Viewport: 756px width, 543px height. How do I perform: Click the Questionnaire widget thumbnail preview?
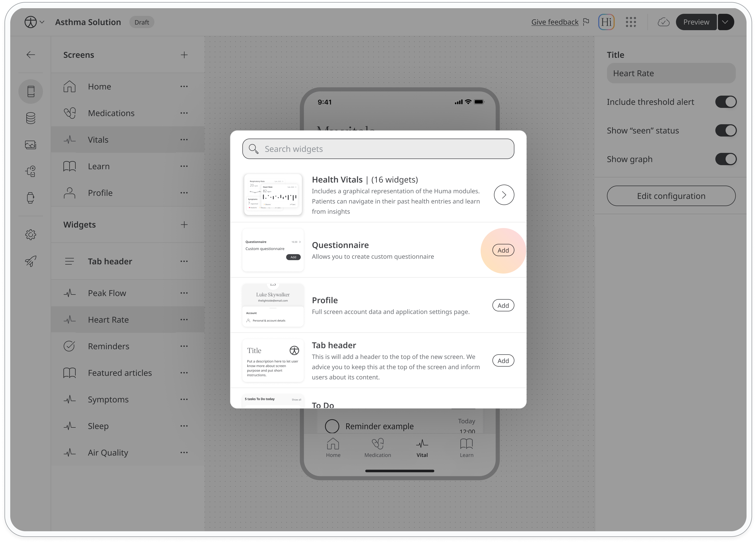coord(272,250)
